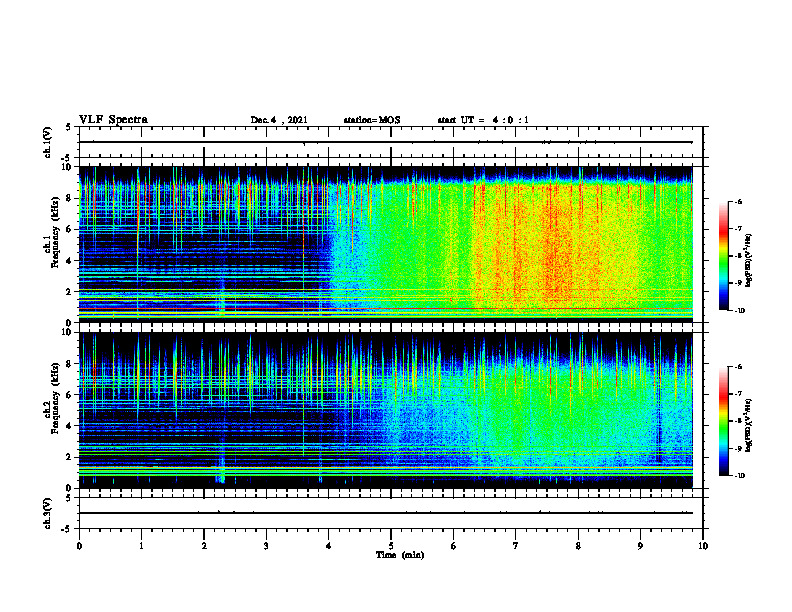Select the "-10" tick on ch.1 color bar
792x612 pixels.
point(739,311)
